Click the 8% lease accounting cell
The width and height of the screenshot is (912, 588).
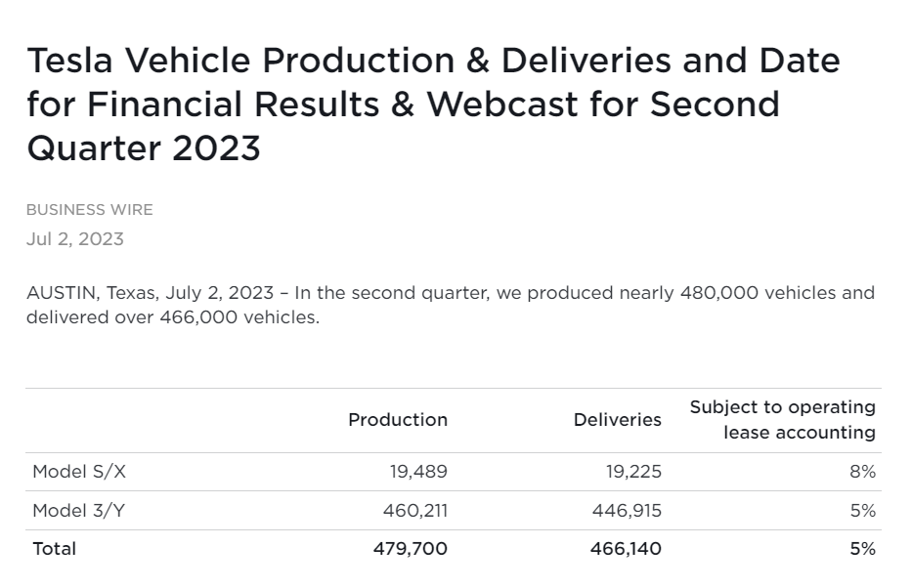pyautogui.click(x=862, y=472)
